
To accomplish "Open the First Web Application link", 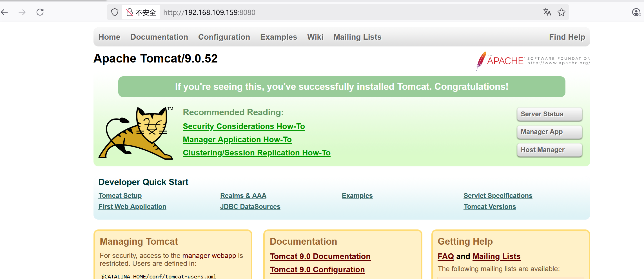I will coord(132,207).
